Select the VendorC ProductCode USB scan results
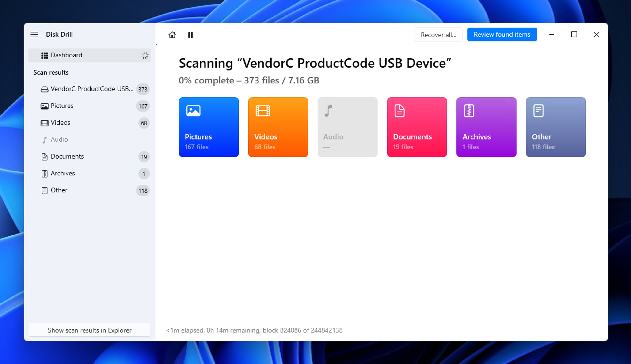 92,89
